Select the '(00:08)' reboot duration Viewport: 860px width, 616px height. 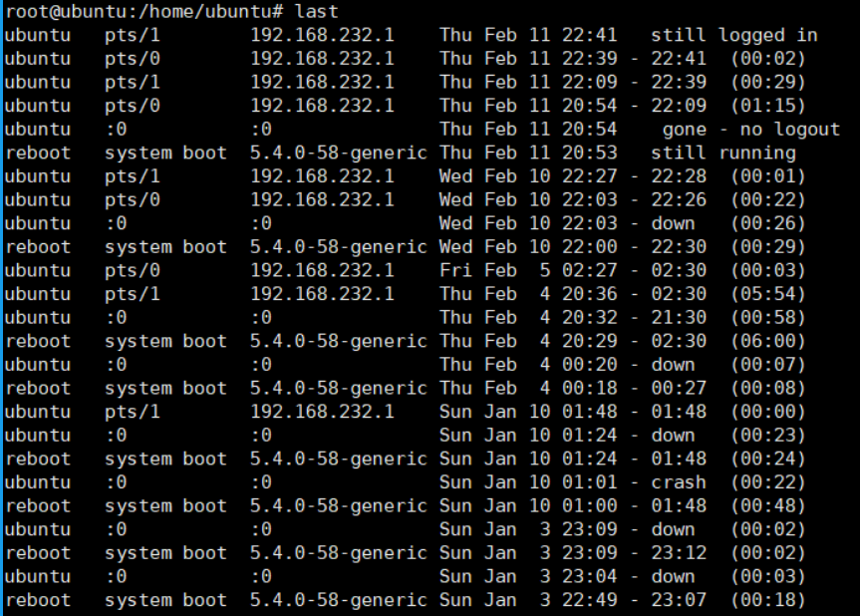[x=767, y=389]
